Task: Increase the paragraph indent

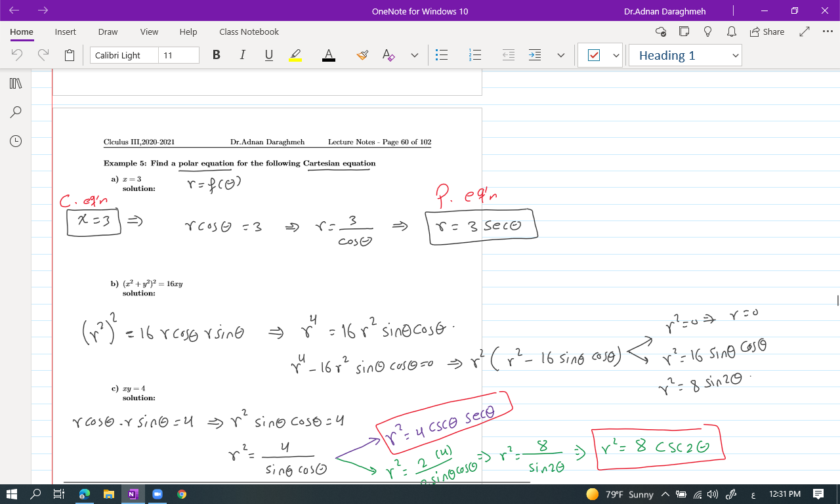Action: tap(535, 56)
